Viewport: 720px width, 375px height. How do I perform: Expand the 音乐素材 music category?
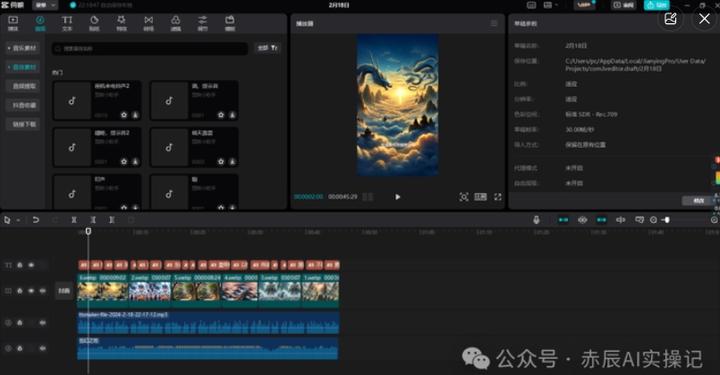[x=22, y=48]
